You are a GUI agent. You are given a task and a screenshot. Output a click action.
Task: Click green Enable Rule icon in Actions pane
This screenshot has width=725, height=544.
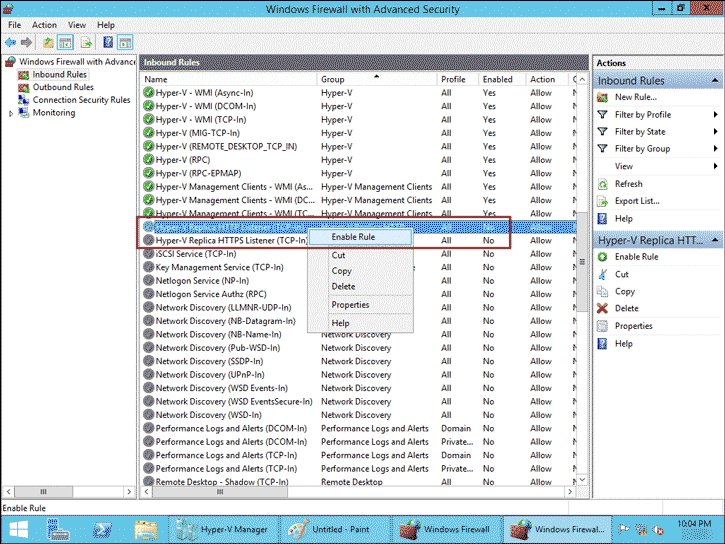click(602, 257)
